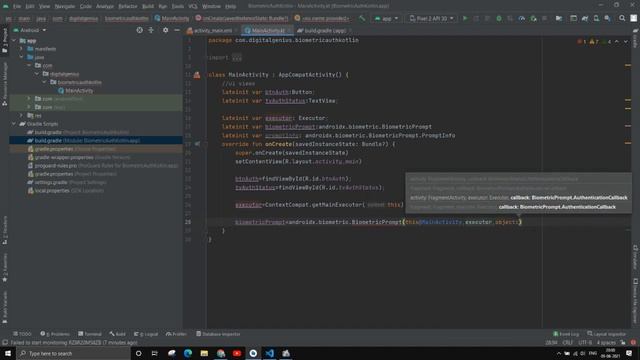
Task: Open the Database Inspector tool window
Action: [x=218, y=334]
